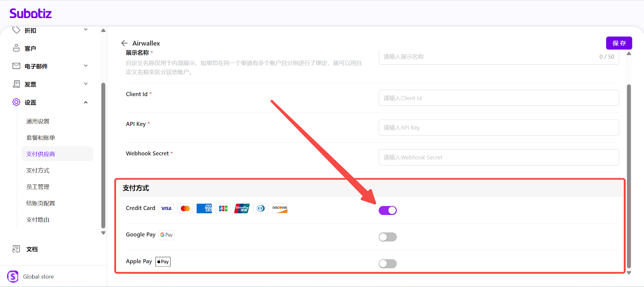644x287 pixels.
Task: Click the American Express logo
Action: point(204,208)
